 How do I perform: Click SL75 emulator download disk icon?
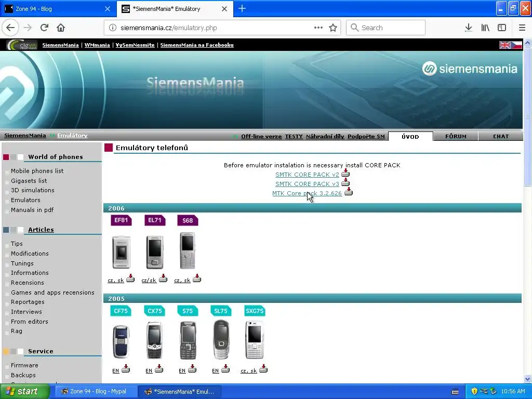225,369
